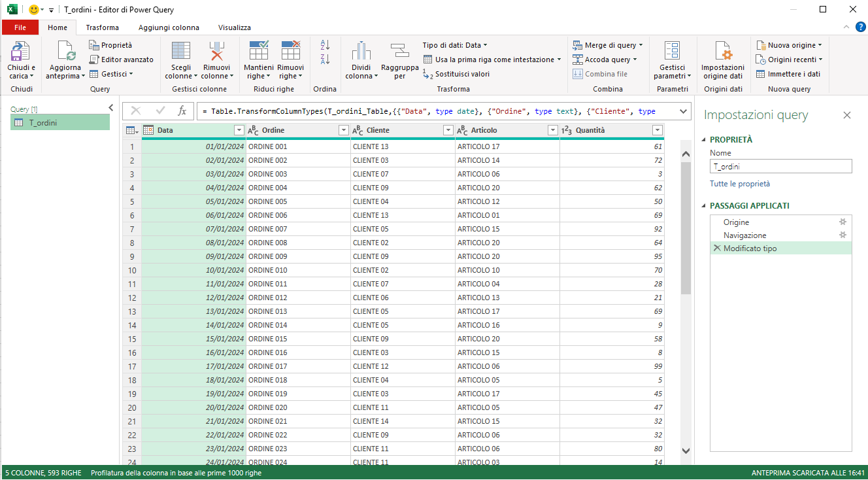Viewport: 868px width, 480px height.
Task: Click row number 10 header
Action: (132, 270)
